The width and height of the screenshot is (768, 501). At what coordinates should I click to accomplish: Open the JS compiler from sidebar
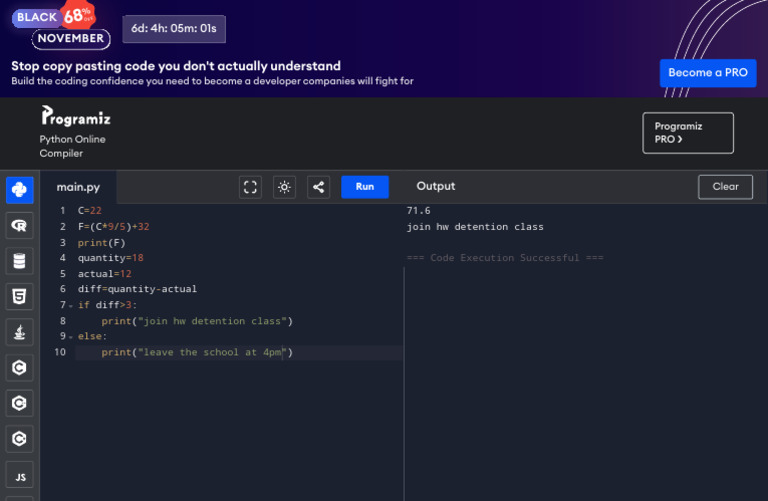[x=20, y=475]
